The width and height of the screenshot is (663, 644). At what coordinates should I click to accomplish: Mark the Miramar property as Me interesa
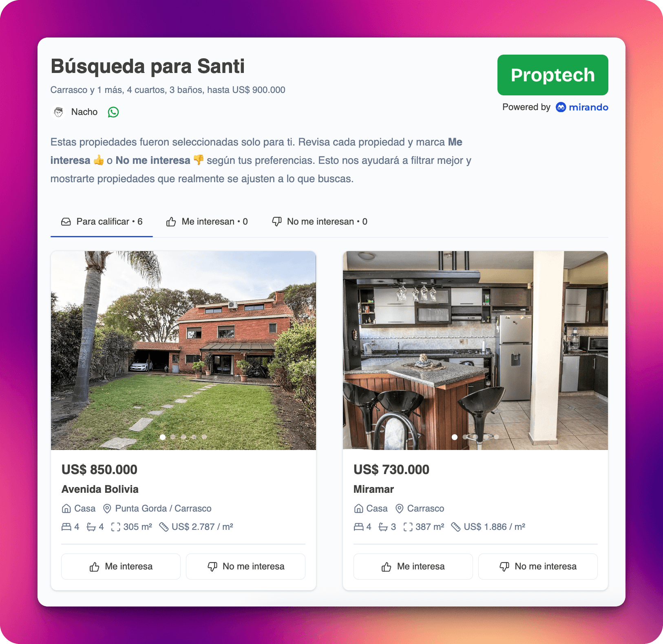pos(413,567)
